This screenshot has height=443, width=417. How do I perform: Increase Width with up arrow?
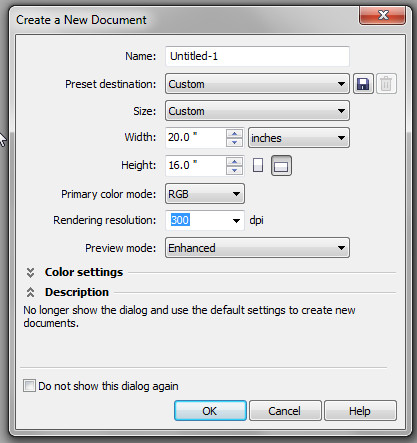(235, 134)
